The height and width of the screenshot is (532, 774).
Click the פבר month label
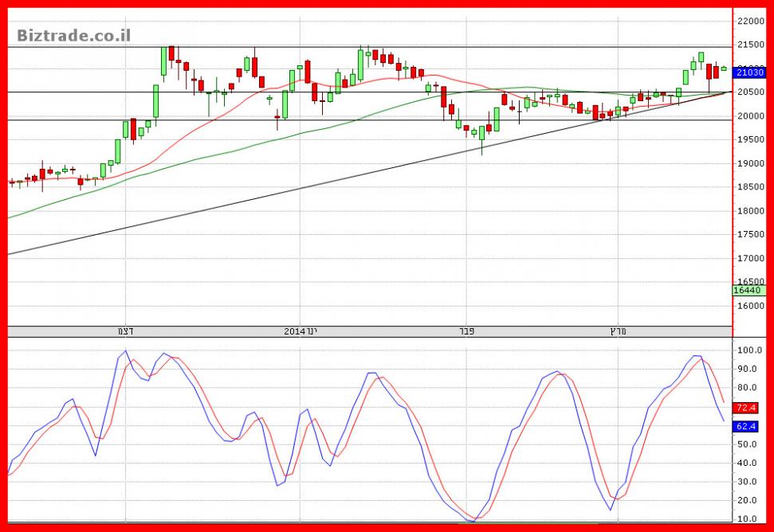click(466, 331)
